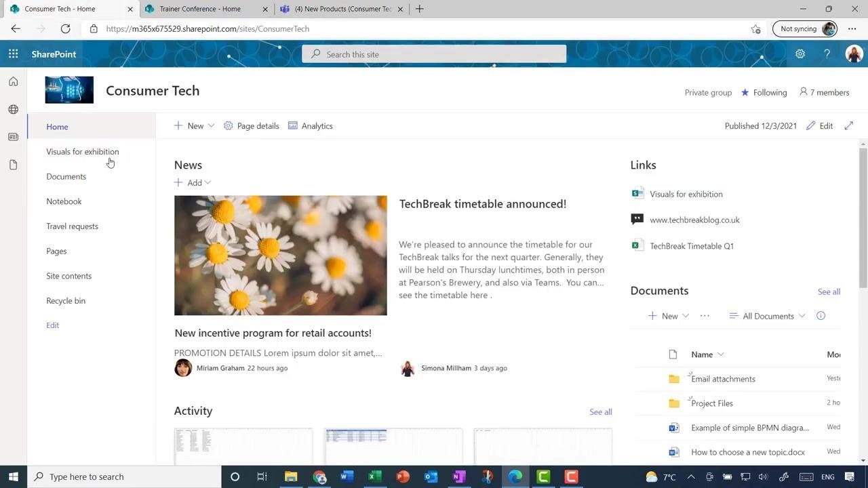Open the Help question mark icon

click(x=827, y=54)
